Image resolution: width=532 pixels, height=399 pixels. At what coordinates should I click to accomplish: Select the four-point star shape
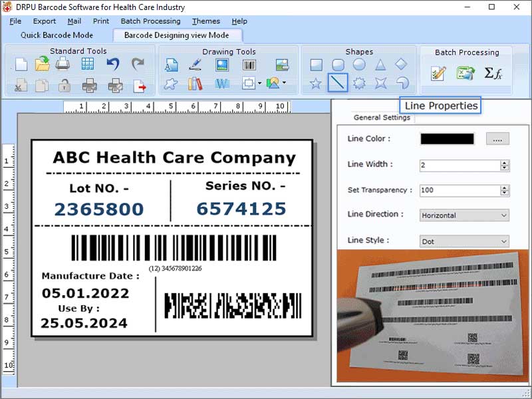click(x=380, y=82)
